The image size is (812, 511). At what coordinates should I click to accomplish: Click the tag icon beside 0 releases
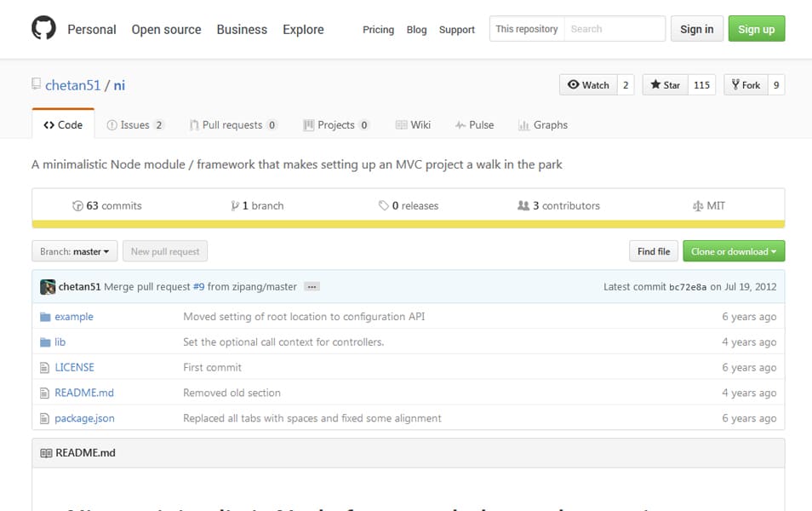coord(383,206)
